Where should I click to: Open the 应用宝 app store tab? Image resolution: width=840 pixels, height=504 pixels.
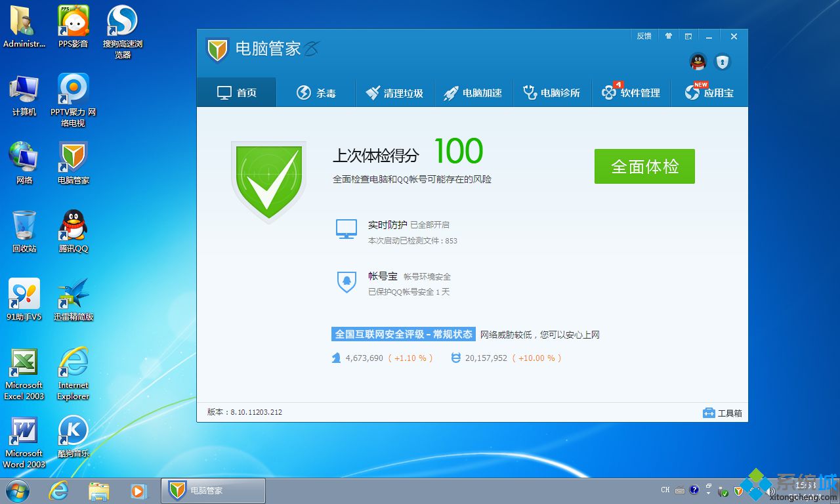(709, 93)
